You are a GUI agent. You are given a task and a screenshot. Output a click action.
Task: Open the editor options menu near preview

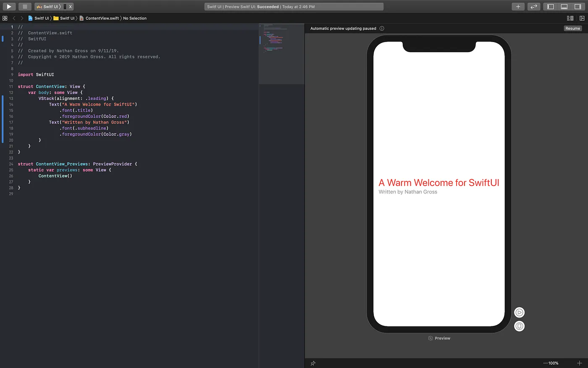pyautogui.click(x=570, y=18)
